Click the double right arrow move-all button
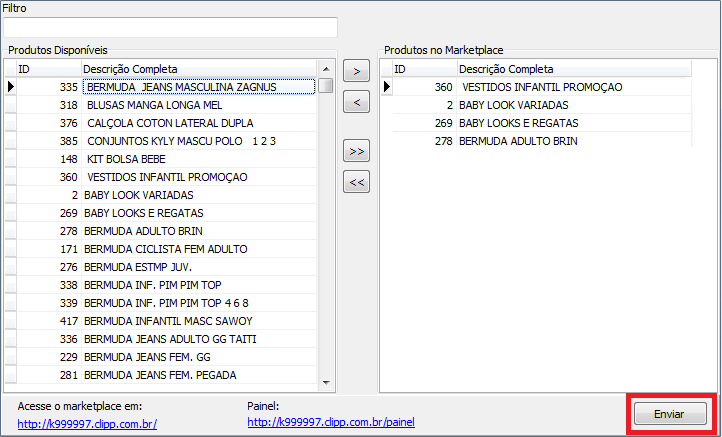 [x=357, y=151]
